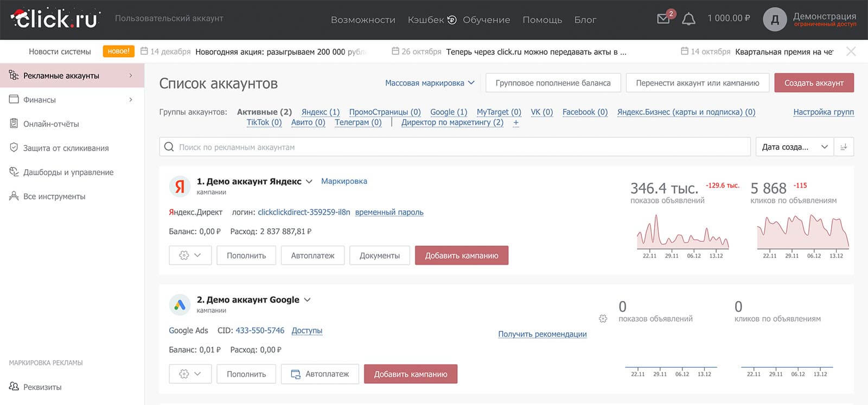This screenshot has height=405, width=868.
Task: Click Автоплатеж for the Google account
Action: [x=320, y=374]
